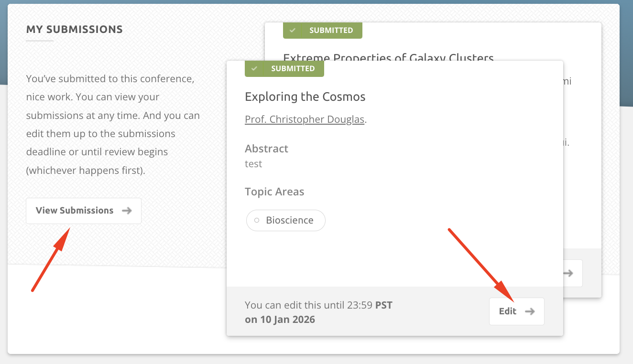Click the SUBMITTED status label on Galaxy Clusters card
The height and width of the screenshot is (364, 633).
(x=331, y=31)
